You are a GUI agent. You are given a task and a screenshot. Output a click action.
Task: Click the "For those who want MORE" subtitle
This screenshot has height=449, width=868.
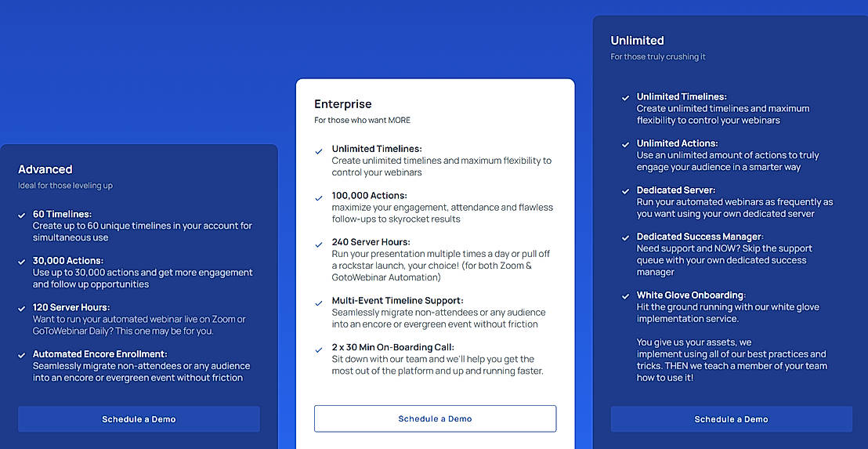[x=362, y=121]
